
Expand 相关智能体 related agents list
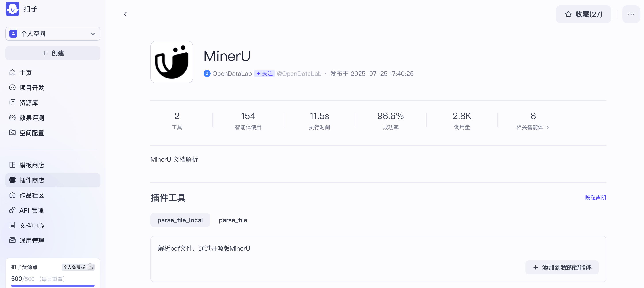coord(532,127)
